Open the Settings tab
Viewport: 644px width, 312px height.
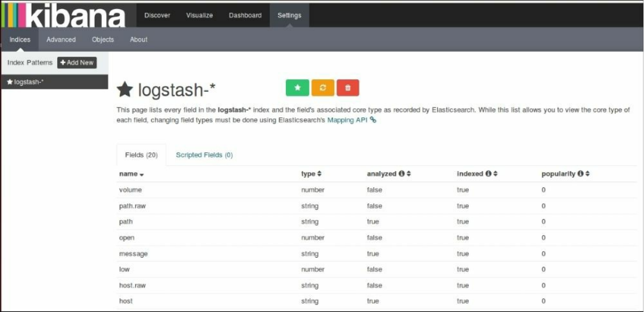pos(289,15)
